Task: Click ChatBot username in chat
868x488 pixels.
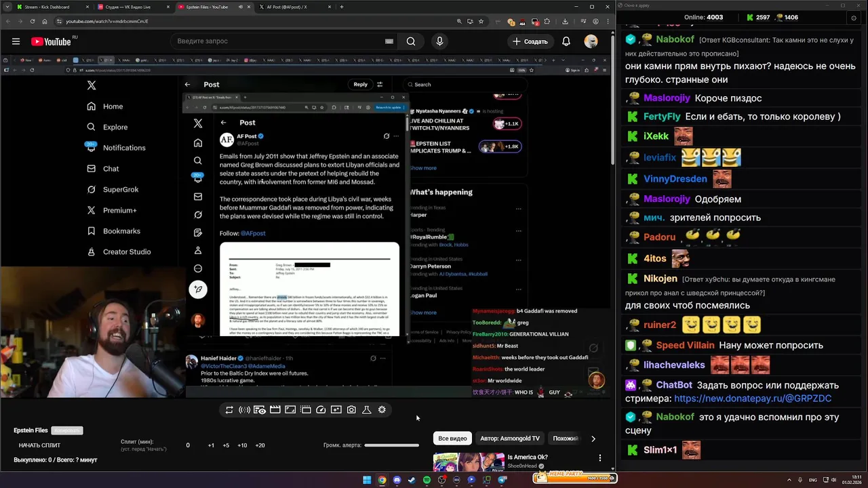Action: tap(674, 385)
